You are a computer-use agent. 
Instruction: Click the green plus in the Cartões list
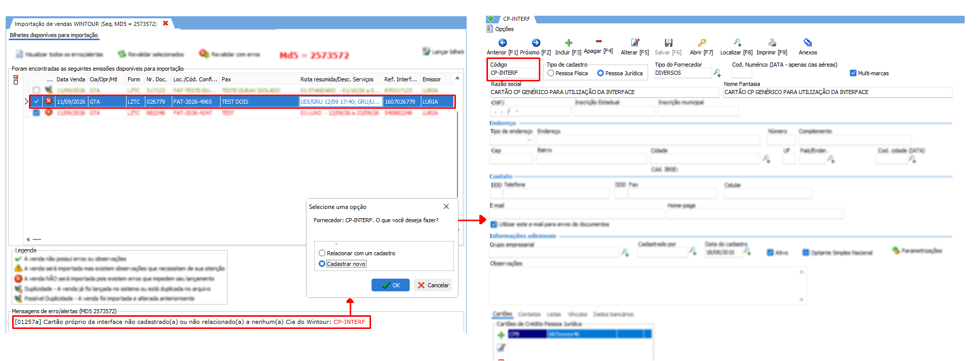[x=501, y=335]
